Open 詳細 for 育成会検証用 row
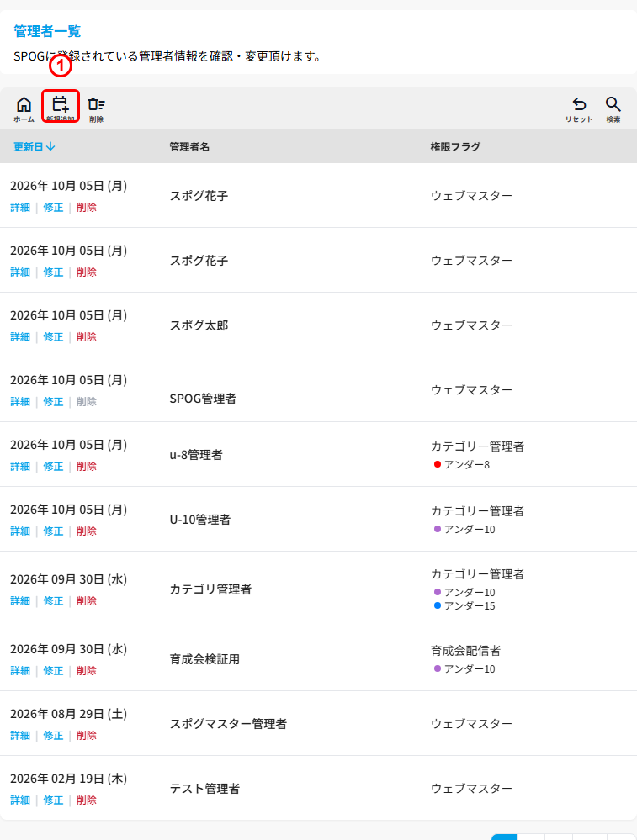Image resolution: width=637 pixels, height=840 pixels. [20, 670]
